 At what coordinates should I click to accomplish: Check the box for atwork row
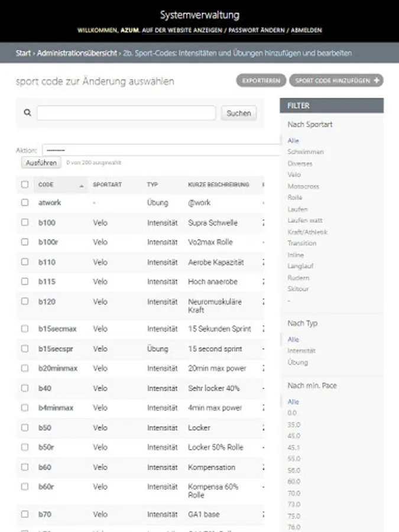pyautogui.click(x=25, y=202)
